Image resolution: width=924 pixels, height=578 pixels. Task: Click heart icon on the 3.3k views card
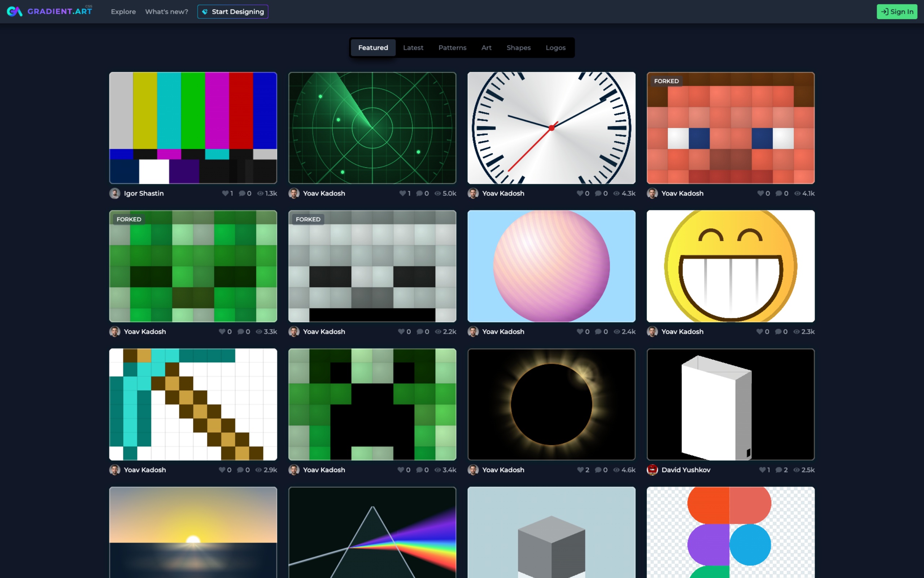click(222, 331)
